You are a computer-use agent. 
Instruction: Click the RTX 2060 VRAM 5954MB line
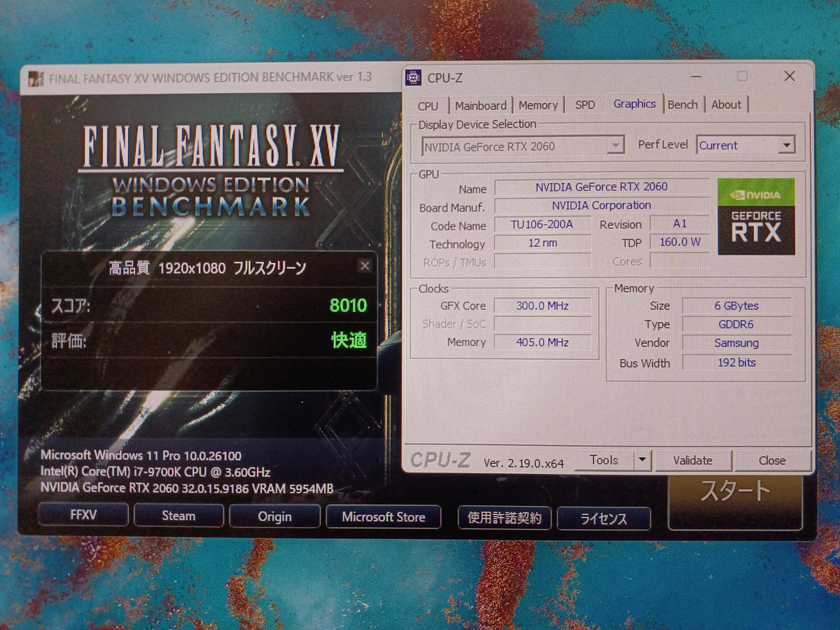point(187,489)
